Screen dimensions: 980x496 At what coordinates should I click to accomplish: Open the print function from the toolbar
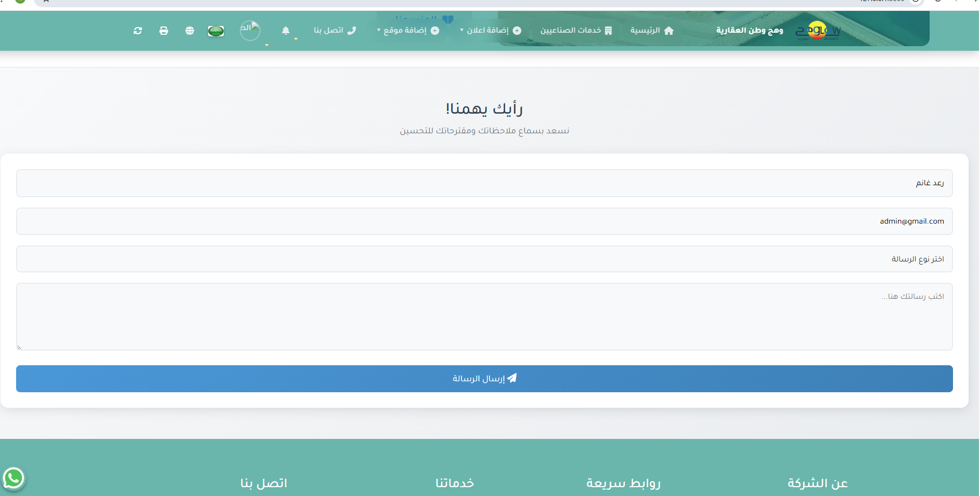click(164, 31)
